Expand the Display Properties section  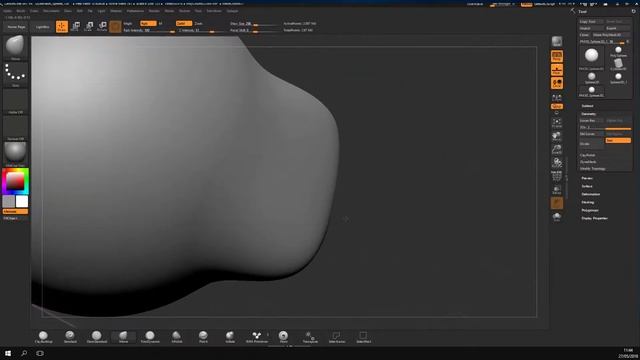[x=594, y=218]
